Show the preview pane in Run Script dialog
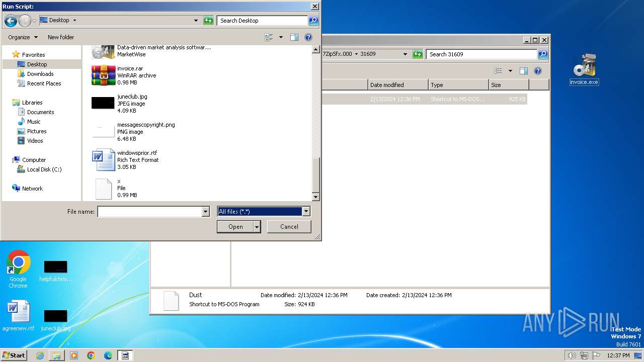 (294, 37)
